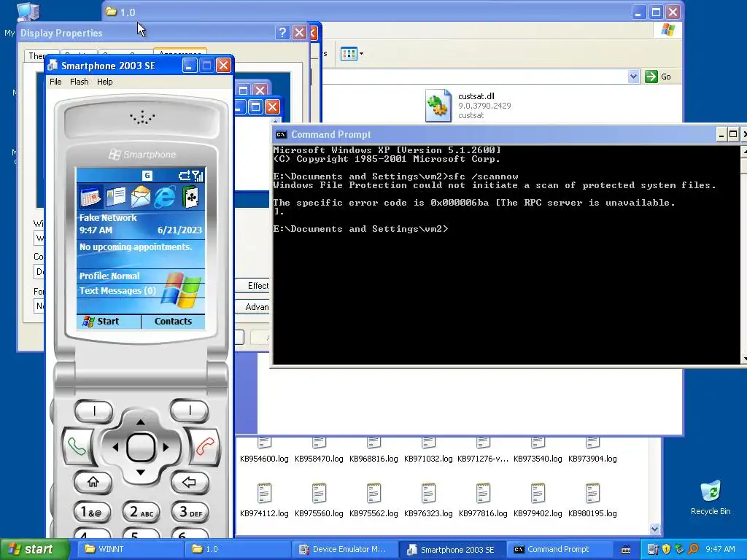The width and height of the screenshot is (747, 560).
Task: Select KB973540.log file
Action: [538, 451]
